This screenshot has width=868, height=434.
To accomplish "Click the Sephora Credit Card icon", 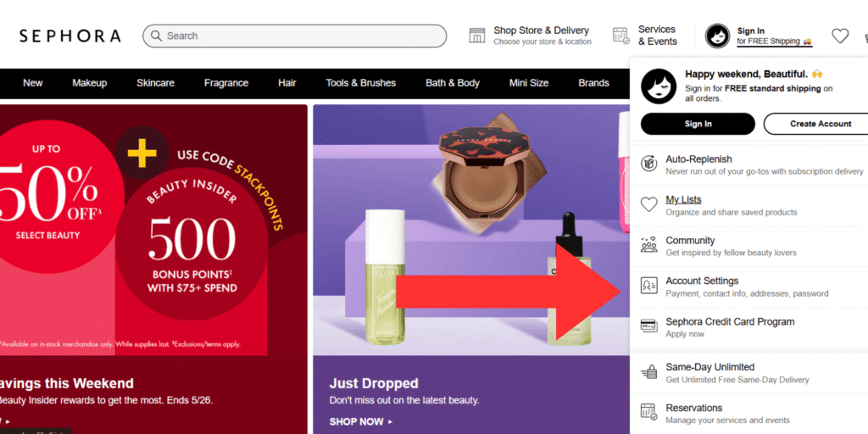I will [x=648, y=326].
